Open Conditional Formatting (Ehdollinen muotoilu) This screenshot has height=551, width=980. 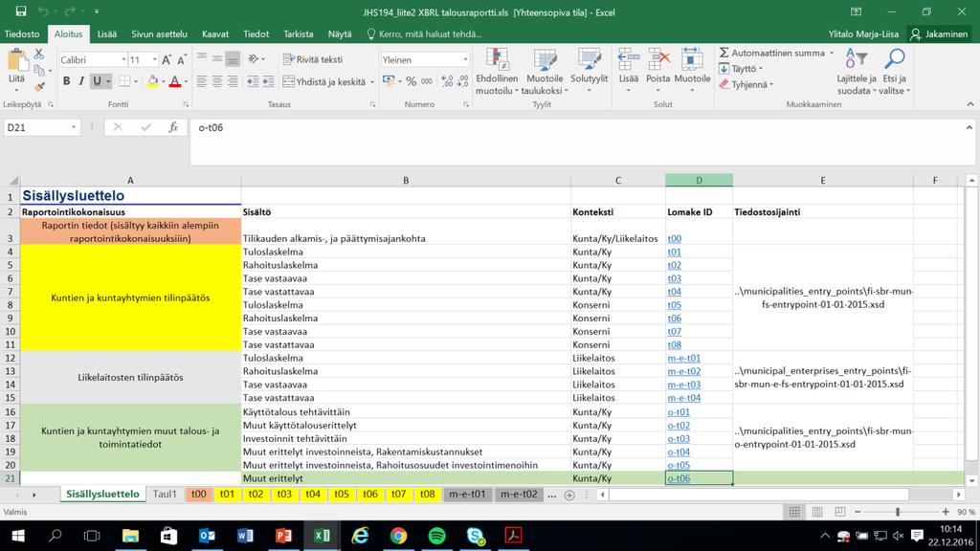[497, 71]
